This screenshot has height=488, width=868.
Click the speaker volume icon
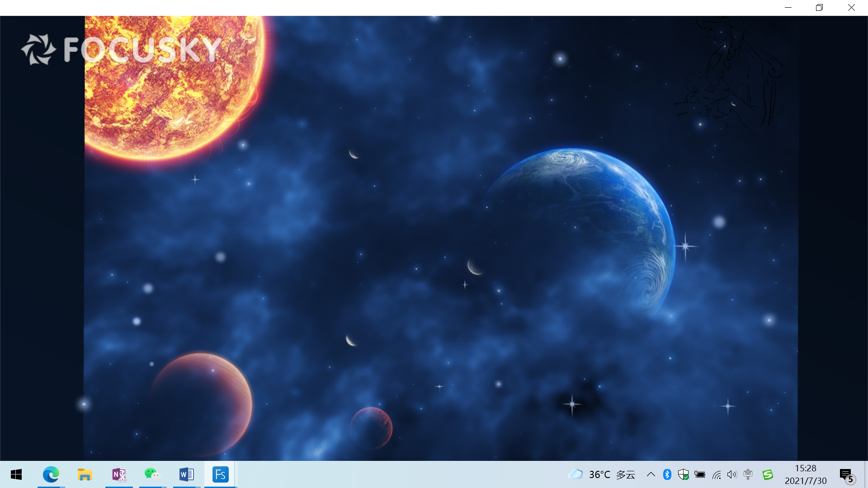(732, 474)
